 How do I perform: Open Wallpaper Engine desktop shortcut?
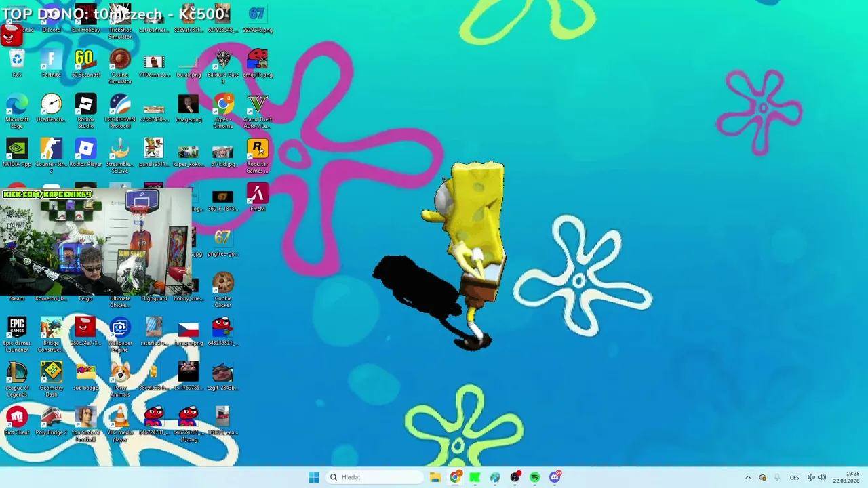[120, 335]
